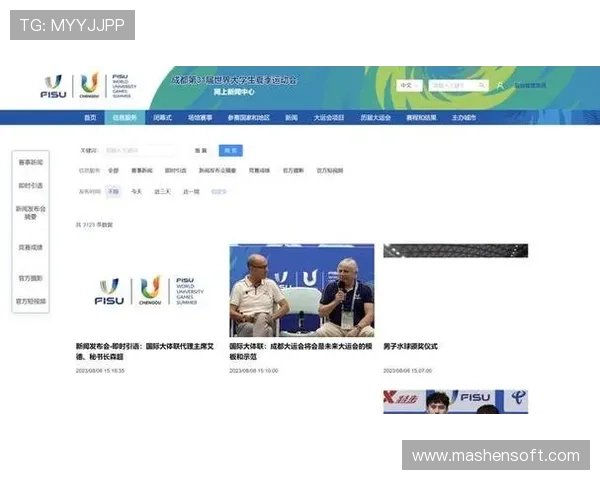Click the FISU logo in the header

[54, 87]
